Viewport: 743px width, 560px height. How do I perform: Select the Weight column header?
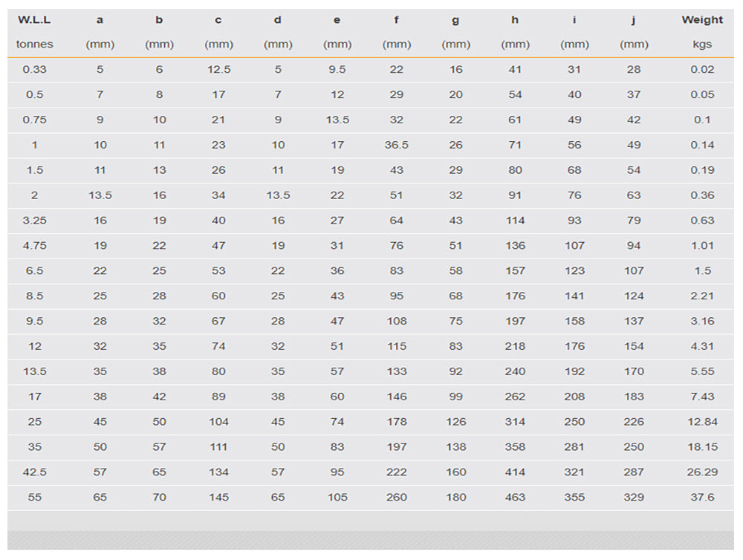tap(701, 20)
